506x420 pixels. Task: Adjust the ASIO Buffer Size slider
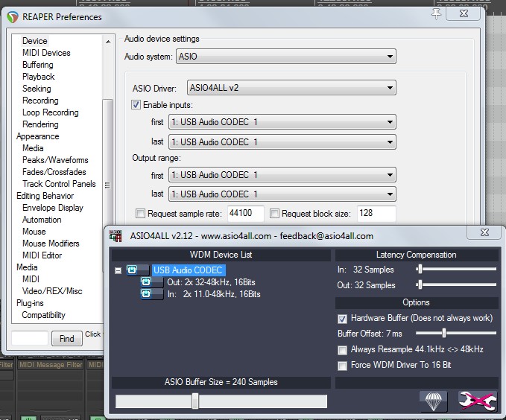coord(195,401)
